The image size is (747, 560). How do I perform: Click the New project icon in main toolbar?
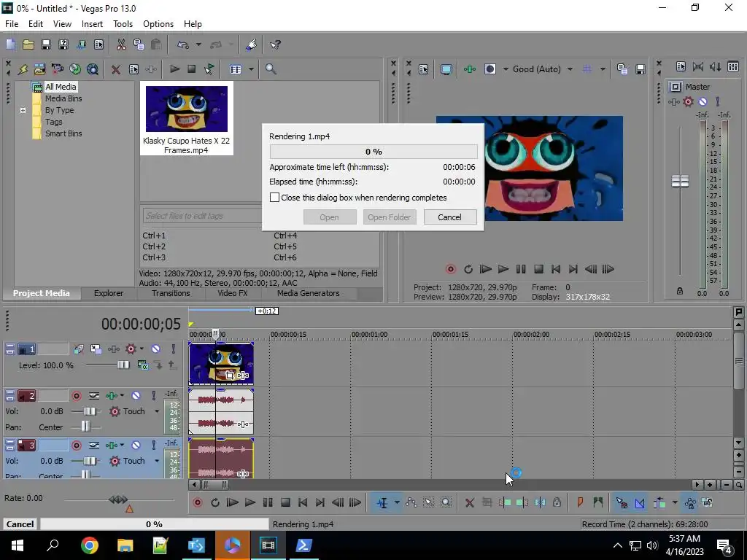tap(10, 44)
